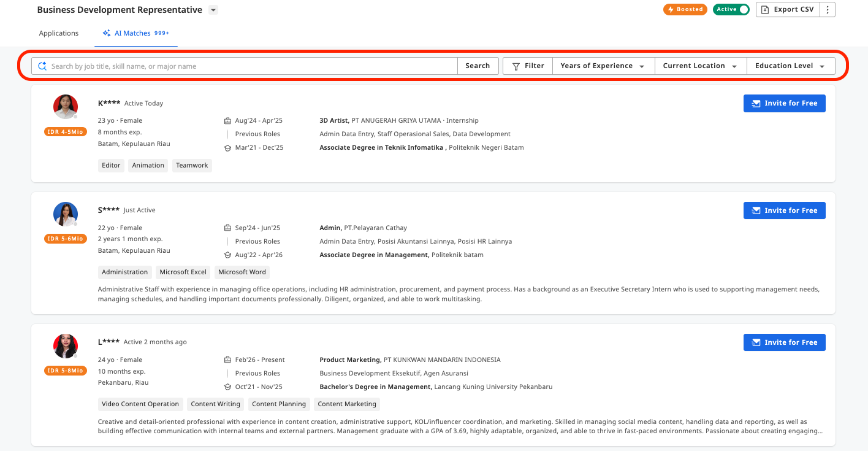
Task: Click L**** candidate's graduation cap icon
Action: [227, 387]
